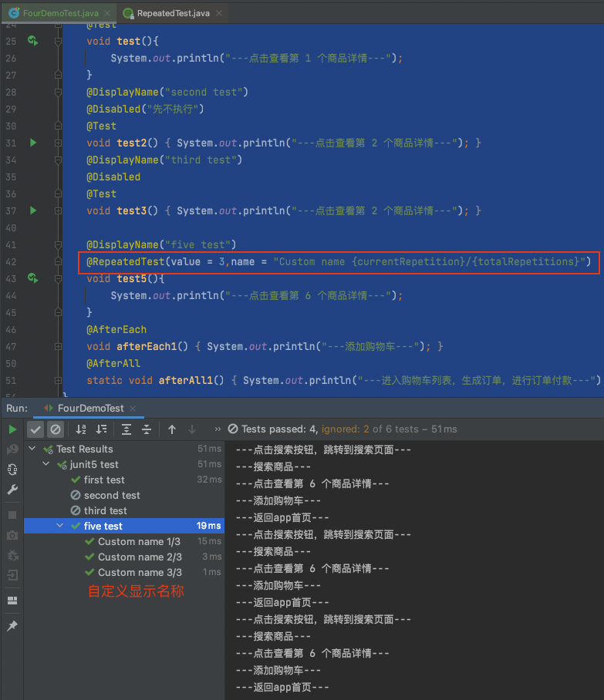Image resolution: width=604 pixels, height=700 pixels.
Task: Pin the run tab with pin icon
Action: click(12, 626)
